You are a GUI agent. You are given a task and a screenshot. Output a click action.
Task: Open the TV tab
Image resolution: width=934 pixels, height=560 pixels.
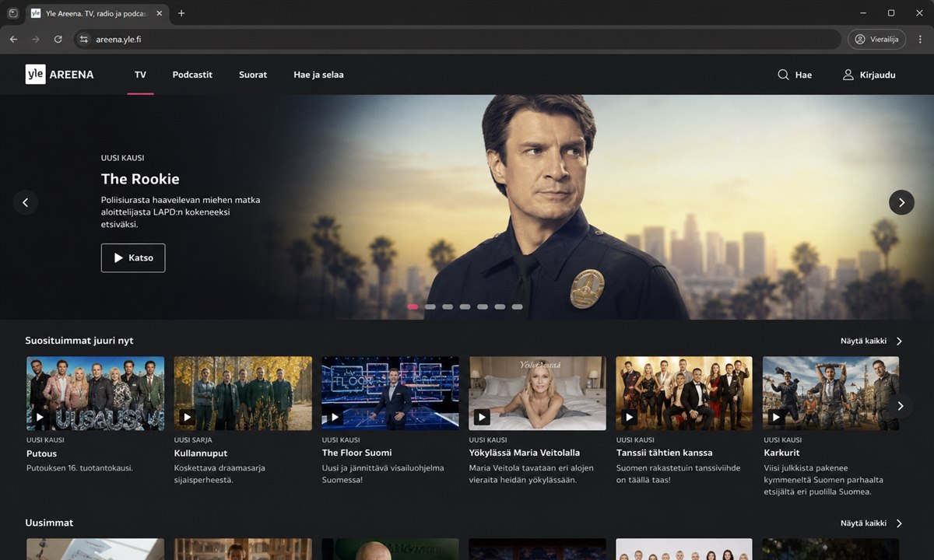[140, 75]
